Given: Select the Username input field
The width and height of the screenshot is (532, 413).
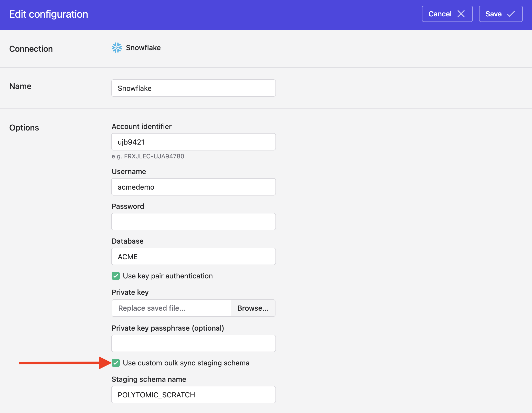Looking at the screenshot, I should click(x=193, y=187).
